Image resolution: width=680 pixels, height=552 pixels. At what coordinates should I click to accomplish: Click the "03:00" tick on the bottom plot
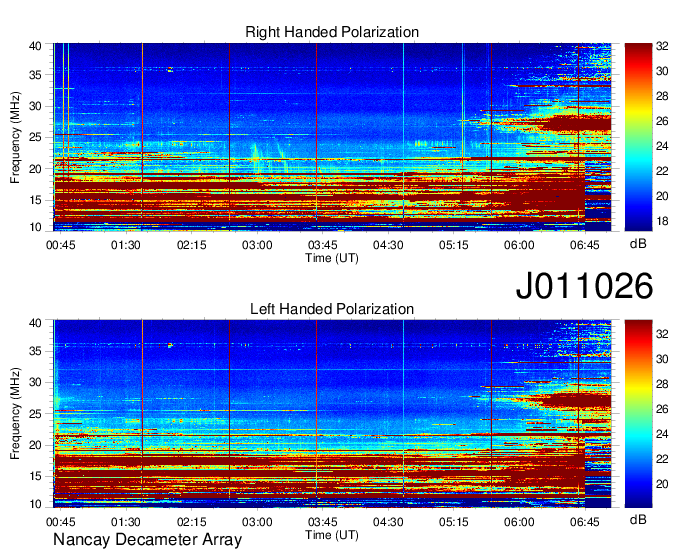click(257, 522)
